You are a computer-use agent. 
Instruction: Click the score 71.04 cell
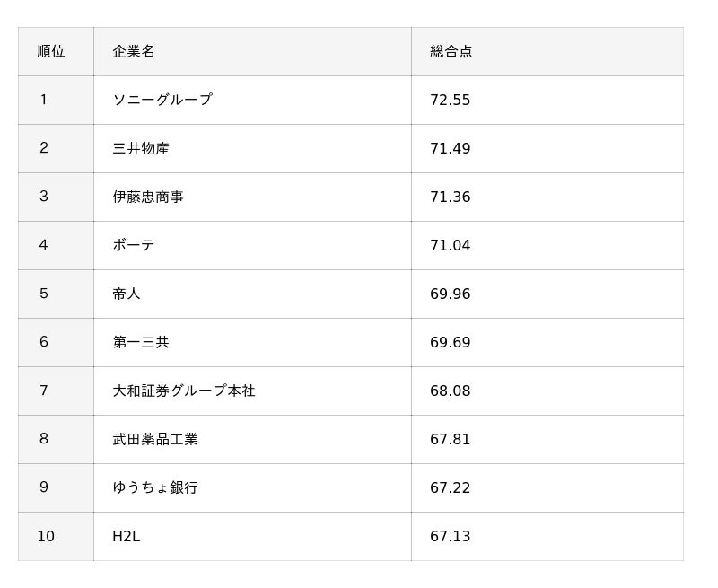tap(451, 245)
